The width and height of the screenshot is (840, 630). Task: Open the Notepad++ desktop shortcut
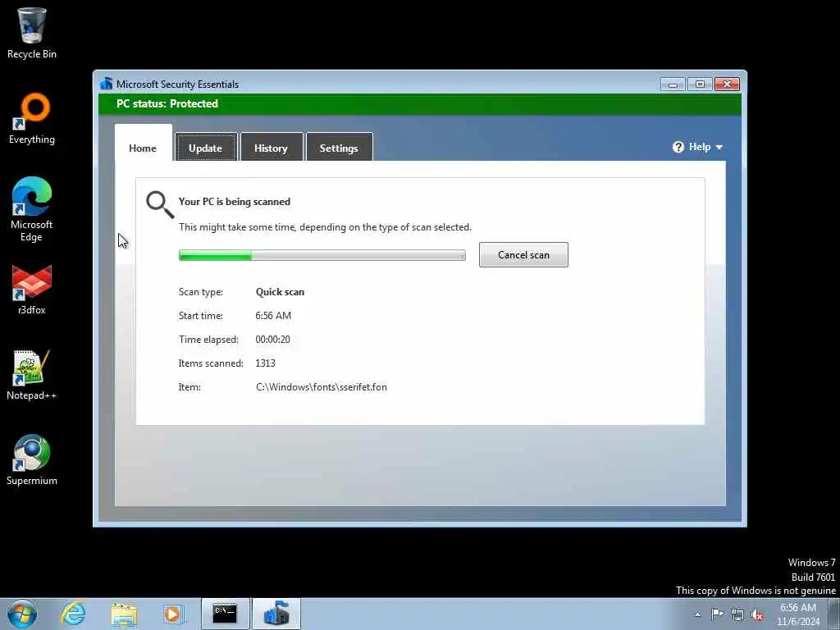32,375
